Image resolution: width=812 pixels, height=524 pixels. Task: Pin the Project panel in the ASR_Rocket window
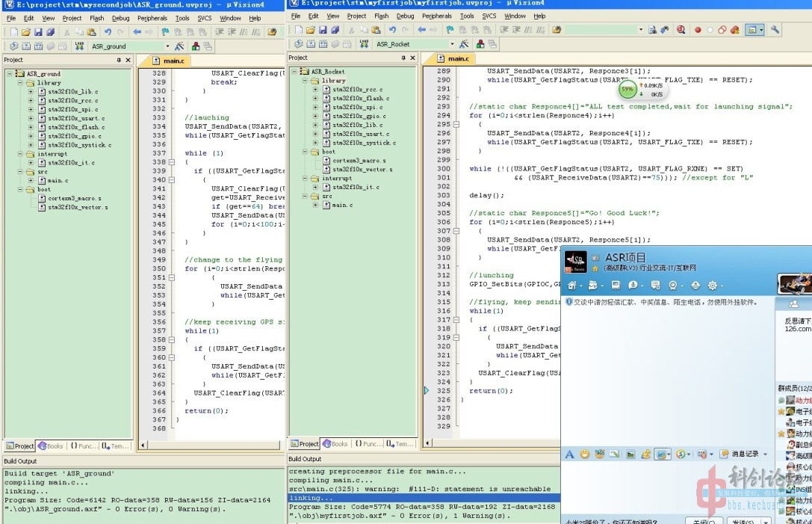point(403,58)
